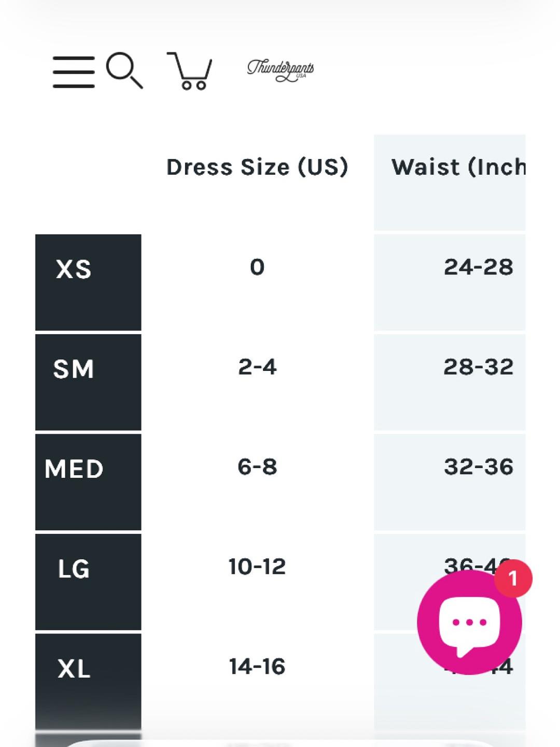Viewport: 560px width, 747px height.
Task: Click the Waist (Inch) column header
Action: pyautogui.click(x=459, y=167)
